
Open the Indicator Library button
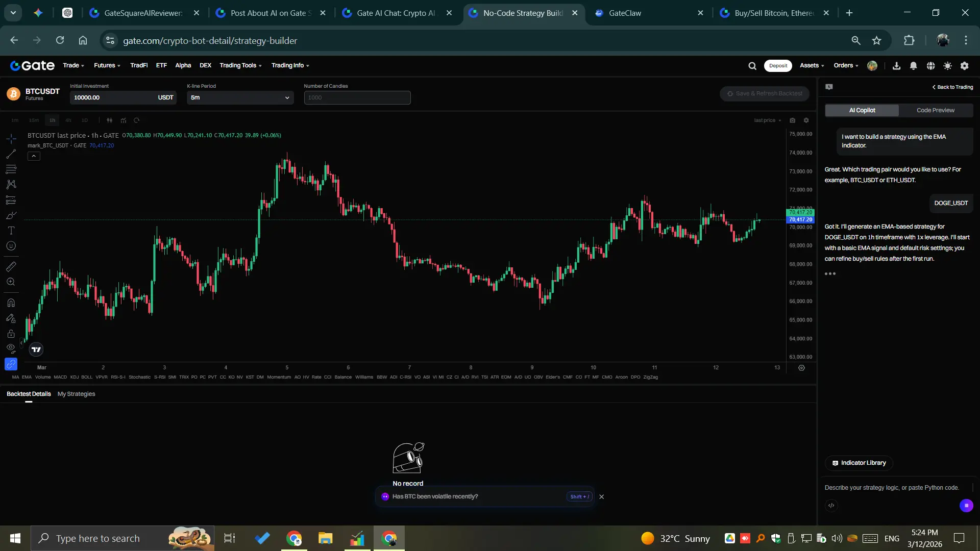click(x=859, y=463)
